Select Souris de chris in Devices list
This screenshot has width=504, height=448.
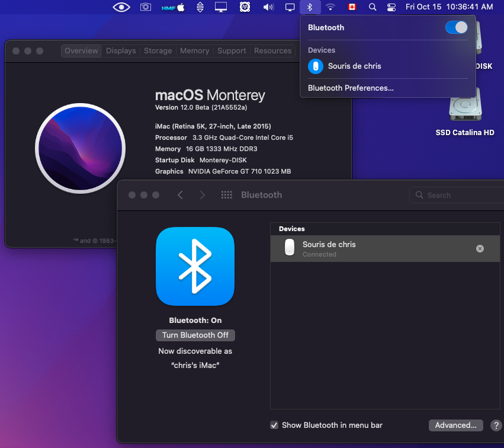click(385, 249)
